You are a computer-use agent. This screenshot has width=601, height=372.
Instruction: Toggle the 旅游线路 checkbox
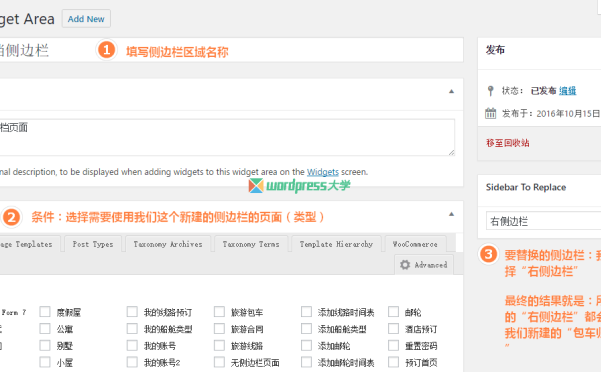click(x=219, y=346)
